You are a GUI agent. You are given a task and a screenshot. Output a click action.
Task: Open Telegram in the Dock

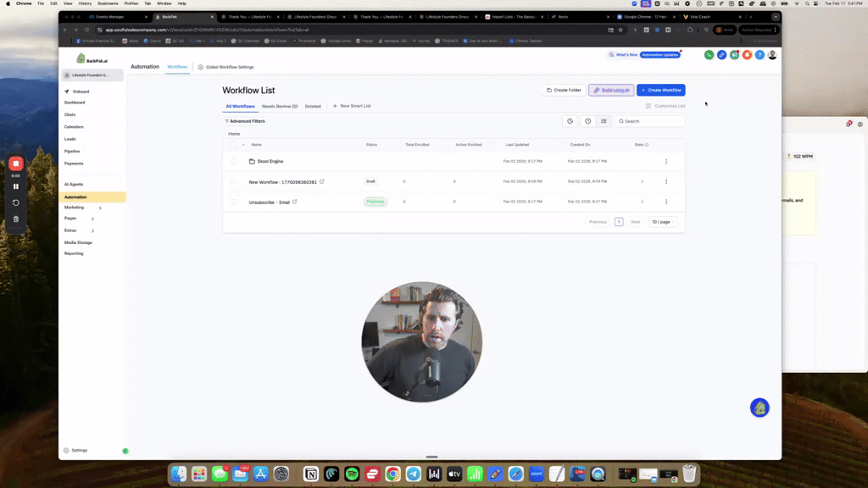coord(414,474)
